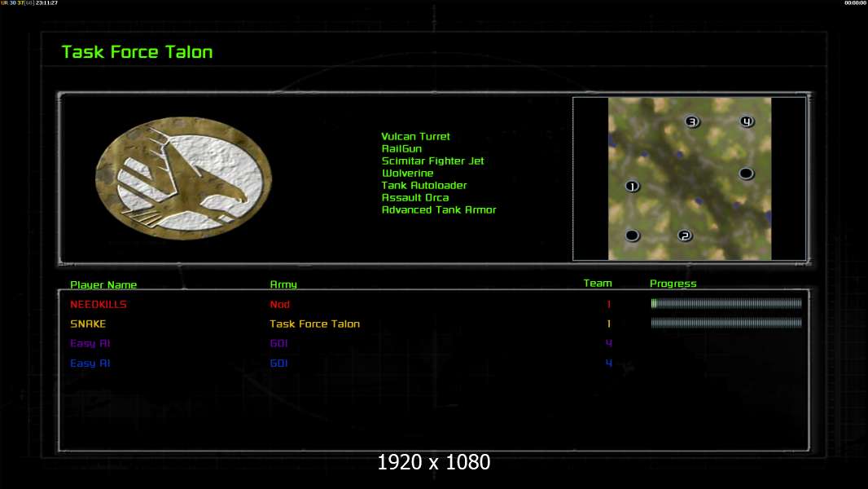Select the purple Easy AI player
The image size is (868, 489).
click(x=90, y=343)
